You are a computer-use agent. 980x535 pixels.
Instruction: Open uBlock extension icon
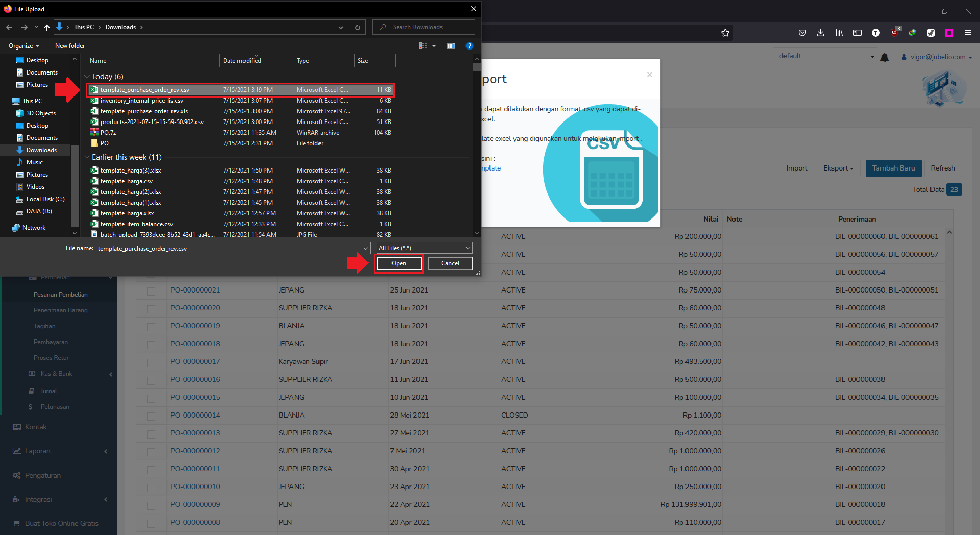[x=895, y=32]
